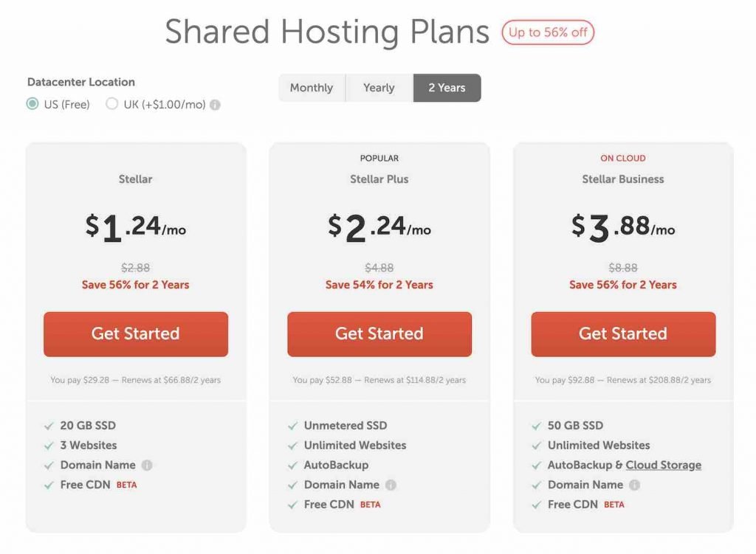756x554 pixels.
Task: Click the Stellar Plus plan title
Action: [x=379, y=179]
